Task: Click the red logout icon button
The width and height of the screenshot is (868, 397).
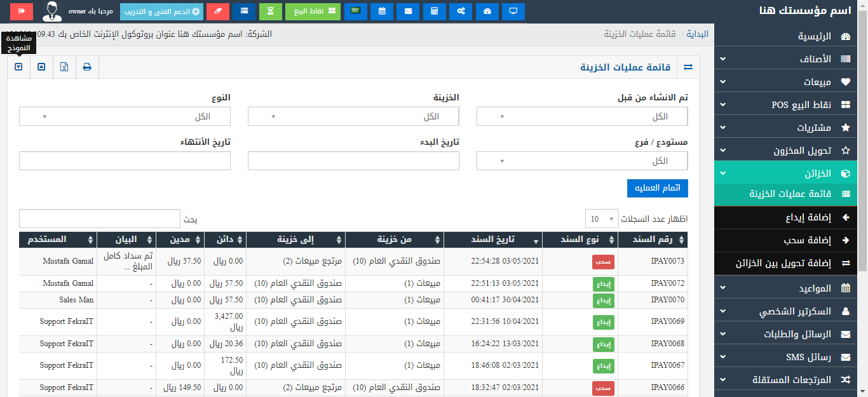Action: (22, 11)
